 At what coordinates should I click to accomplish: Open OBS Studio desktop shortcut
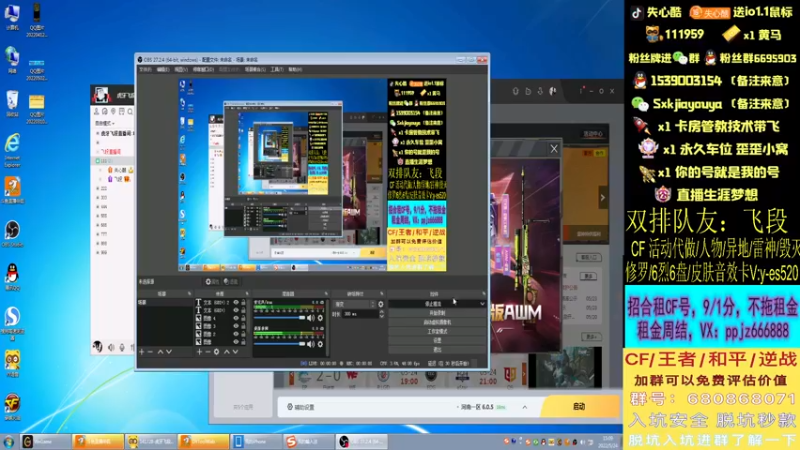(12, 234)
